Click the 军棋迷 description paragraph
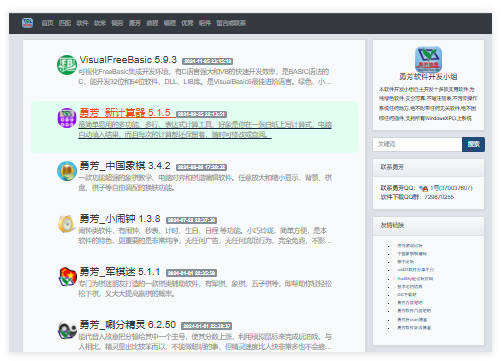The height and width of the screenshot is (361, 501). 205,289
